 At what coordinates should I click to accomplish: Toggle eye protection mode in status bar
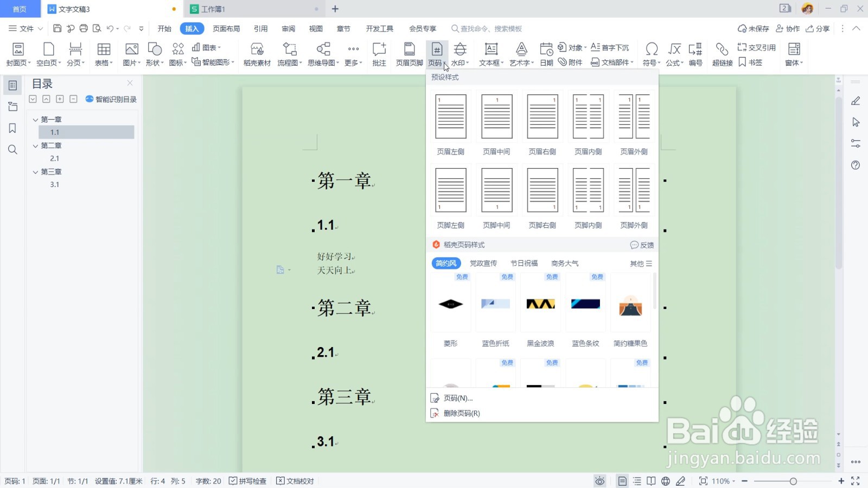599,481
